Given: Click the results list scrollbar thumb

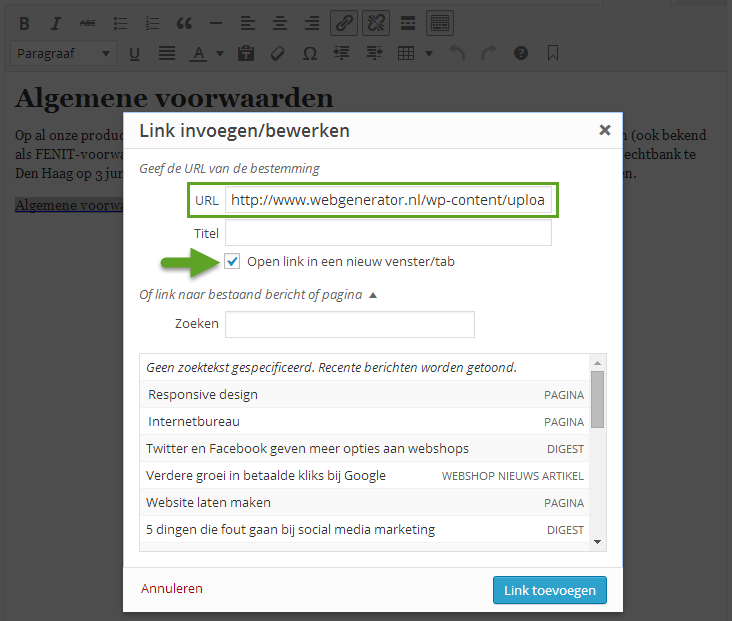Looking at the screenshot, I should pos(598,399).
